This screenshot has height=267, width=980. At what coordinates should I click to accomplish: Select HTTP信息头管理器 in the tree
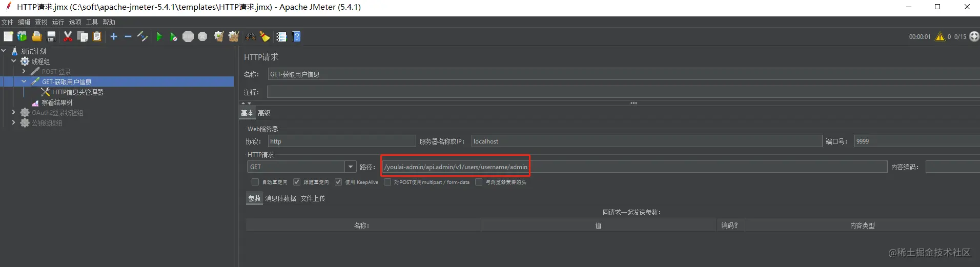(x=77, y=92)
